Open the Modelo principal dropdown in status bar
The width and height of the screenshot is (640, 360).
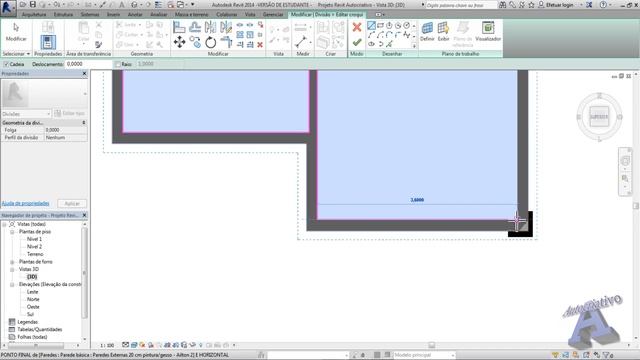[x=424, y=355]
